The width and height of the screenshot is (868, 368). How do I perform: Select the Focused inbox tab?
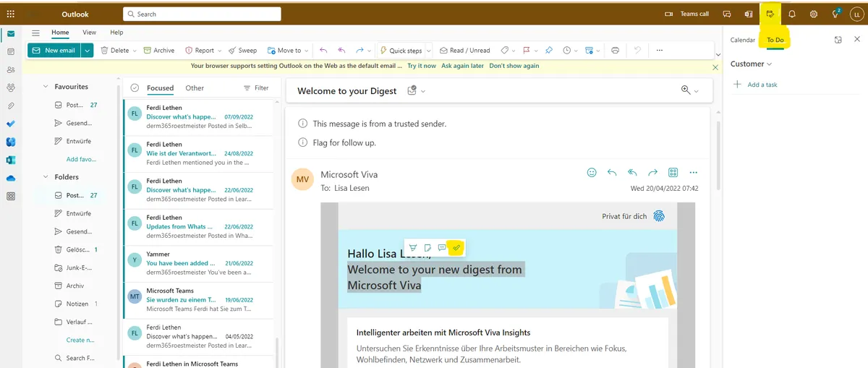pyautogui.click(x=160, y=88)
